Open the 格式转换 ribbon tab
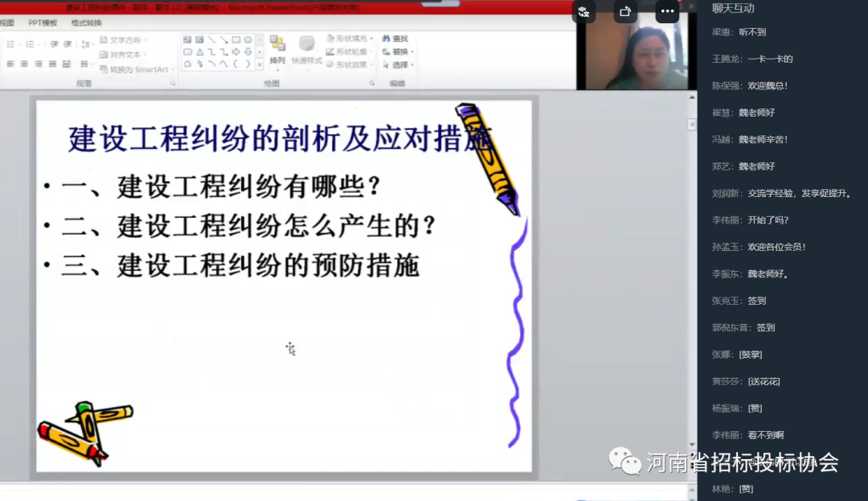The width and height of the screenshot is (868, 501). tap(86, 23)
